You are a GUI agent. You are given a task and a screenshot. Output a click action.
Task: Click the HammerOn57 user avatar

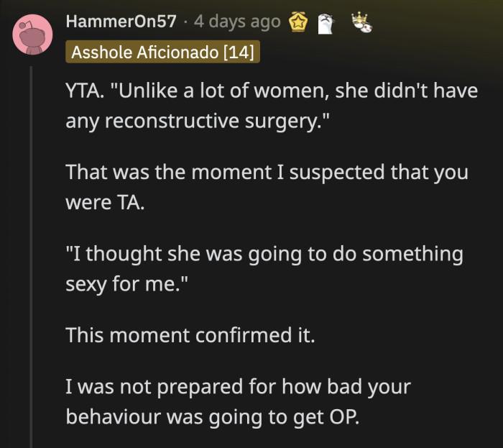pos(33,34)
